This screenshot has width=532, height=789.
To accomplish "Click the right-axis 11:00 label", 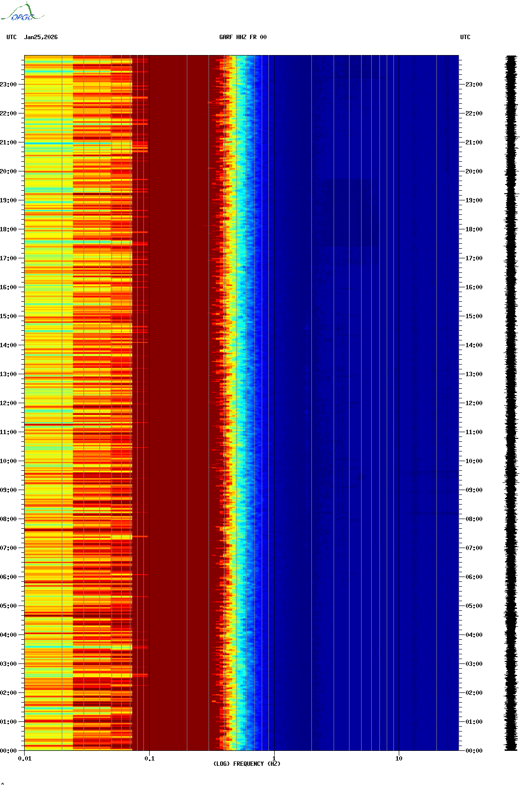I will point(474,432).
